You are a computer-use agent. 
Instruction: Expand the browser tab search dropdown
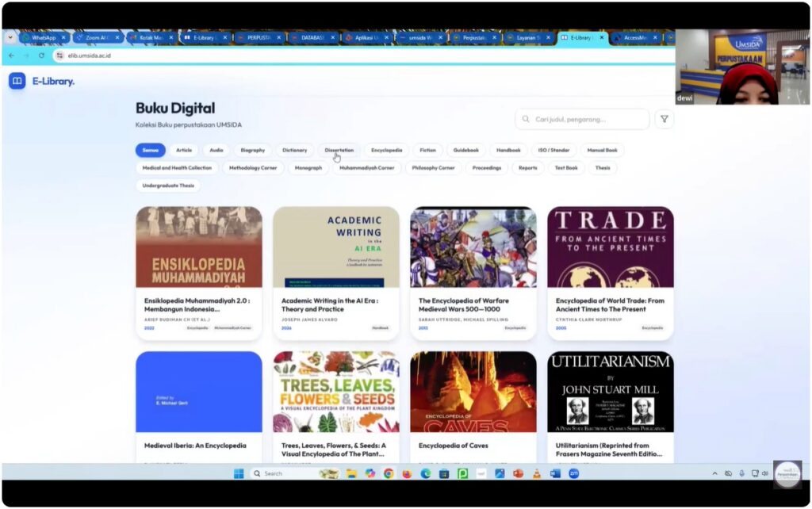[10, 37]
